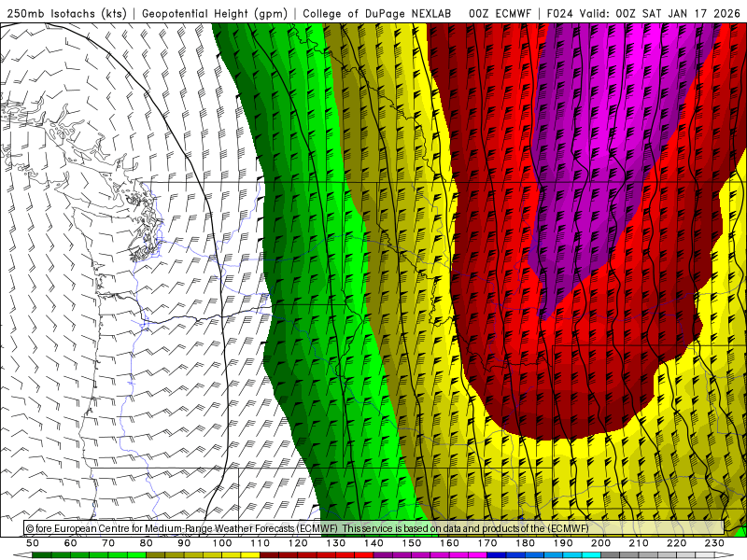Click the legend value "180"
This screenshot has width=747, height=560.
click(x=525, y=543)
